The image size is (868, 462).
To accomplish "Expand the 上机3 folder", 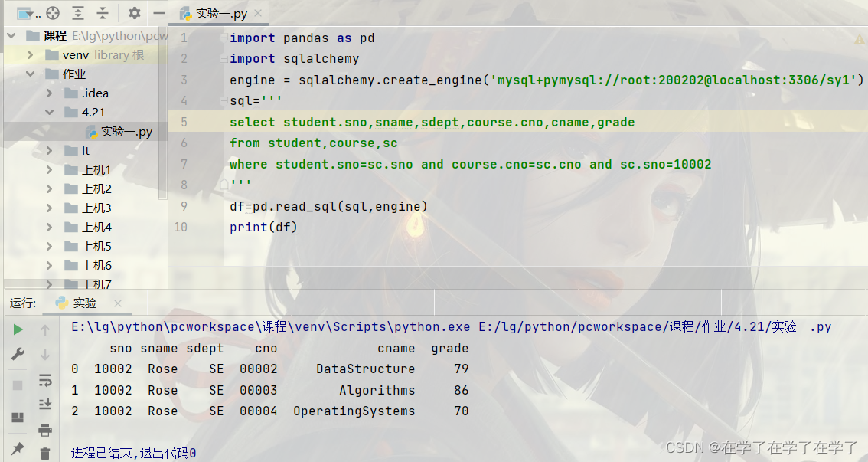I will point(49,208).
